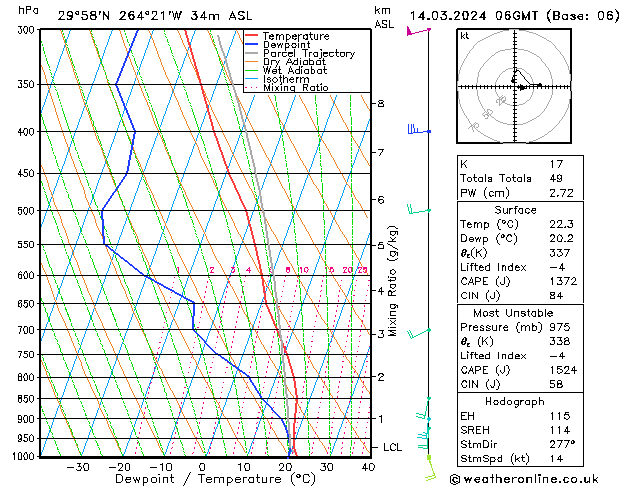This screenshot has height=486, width=629.
Task: Click the Pressure (mb) value 975
Action: (x=560, y=327)
